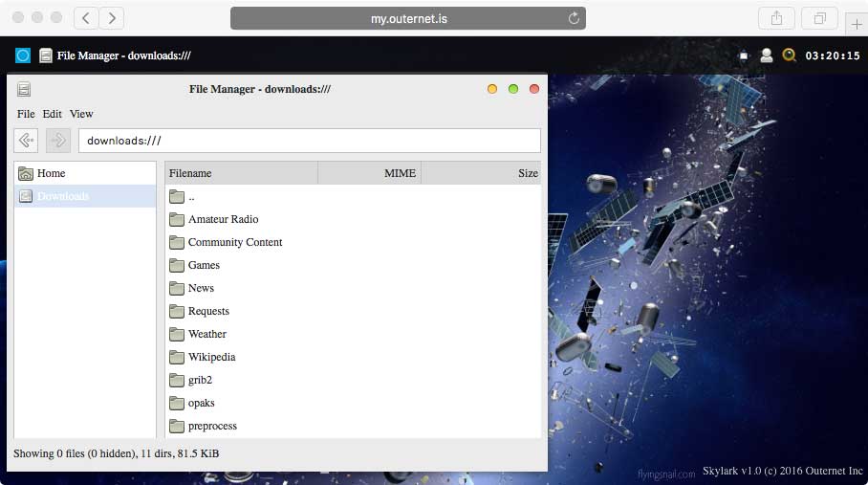
Task: Open a new Safari tab with plus
Action: [x=857, y=24]
